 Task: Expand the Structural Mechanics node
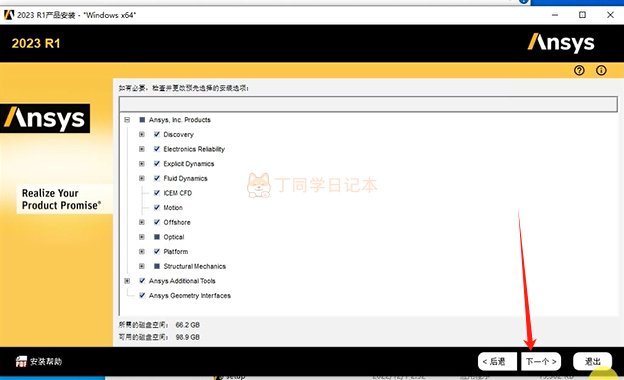[x=142, y=266]
